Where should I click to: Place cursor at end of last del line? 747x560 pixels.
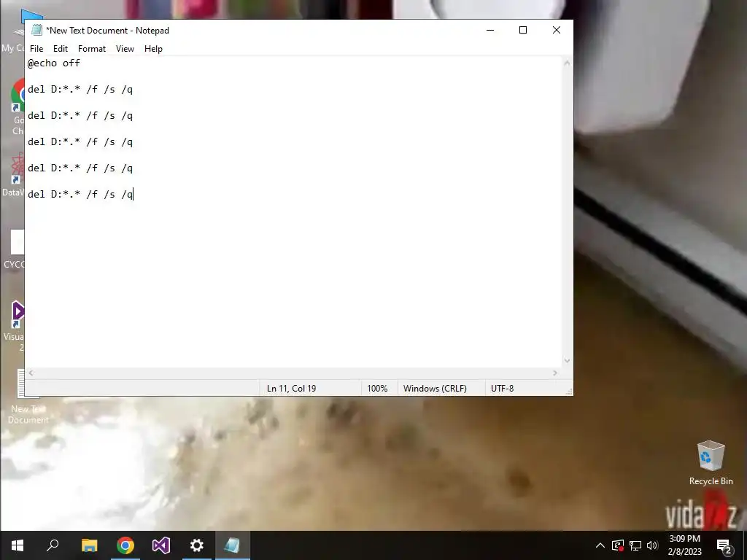(x=133, y=194)
